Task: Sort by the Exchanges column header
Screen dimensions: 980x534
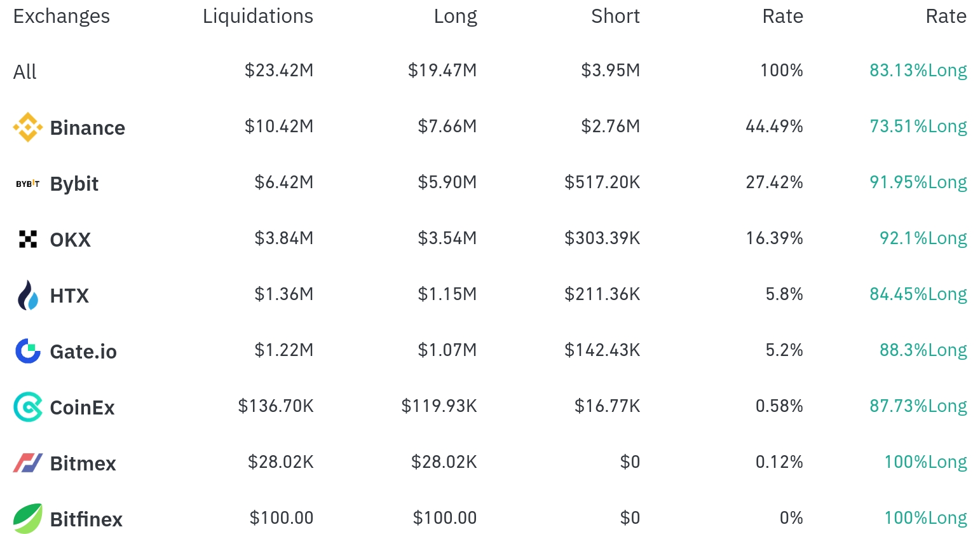Action: tap(62, 17)
